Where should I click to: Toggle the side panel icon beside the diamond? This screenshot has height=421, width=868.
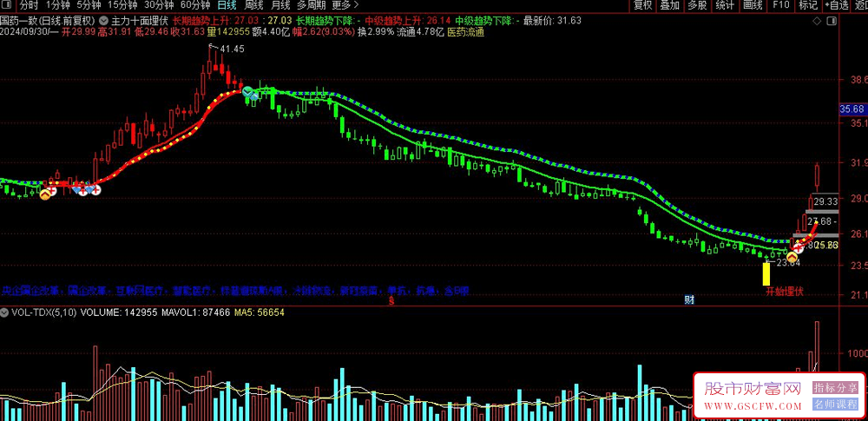pyautogui.click(x=831, y=21)
